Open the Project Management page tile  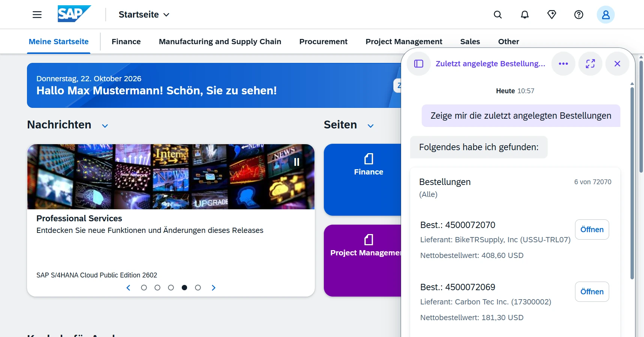362,261
